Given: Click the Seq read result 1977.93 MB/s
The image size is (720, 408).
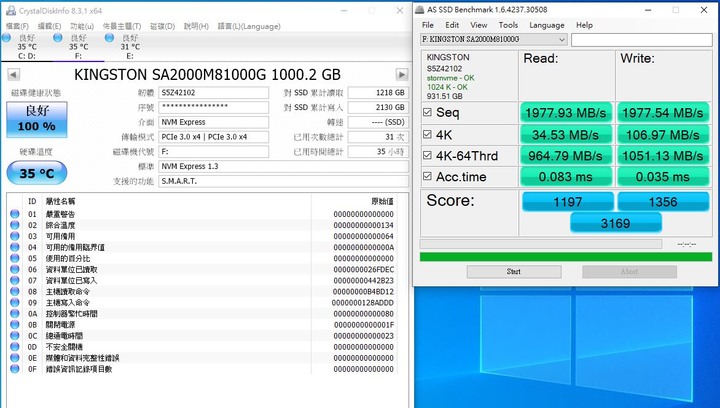Looking at the screenshot, I should pos(566,113).
